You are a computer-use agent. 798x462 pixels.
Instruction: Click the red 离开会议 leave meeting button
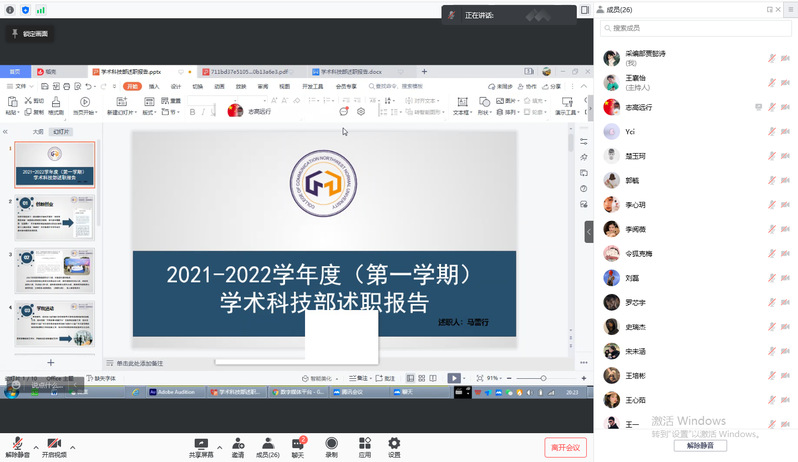coord(565,447)
